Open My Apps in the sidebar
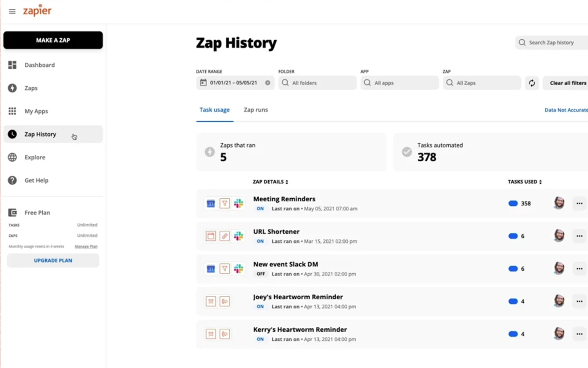The height and width of the screenshot is (368, 588). click(53, 111)
